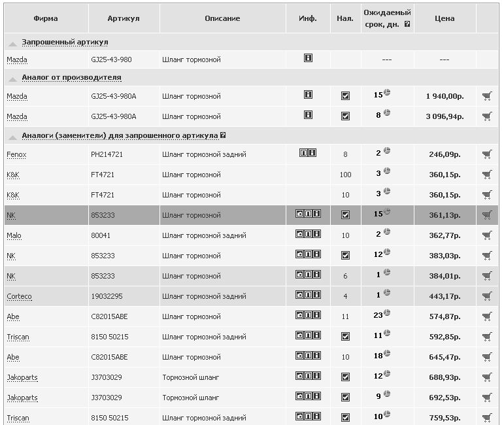Open the Аналог от производителя heading link
This screenshot has width=504, height=425.
(71, 77)
